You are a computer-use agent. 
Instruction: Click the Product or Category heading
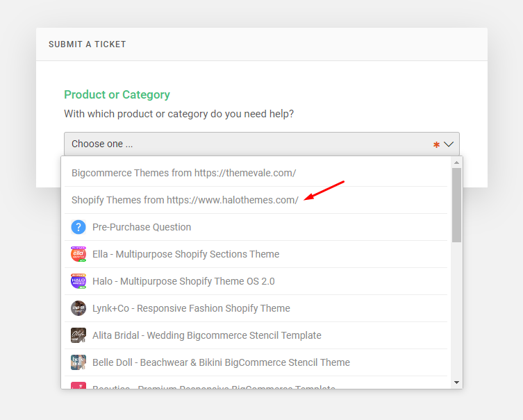pyautogui.click(x=117, y=94)
